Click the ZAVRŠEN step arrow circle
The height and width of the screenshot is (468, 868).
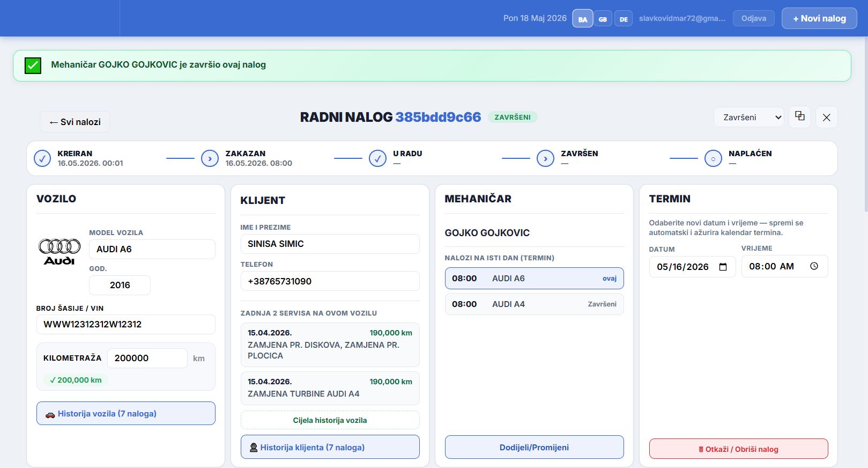(545, 158)
